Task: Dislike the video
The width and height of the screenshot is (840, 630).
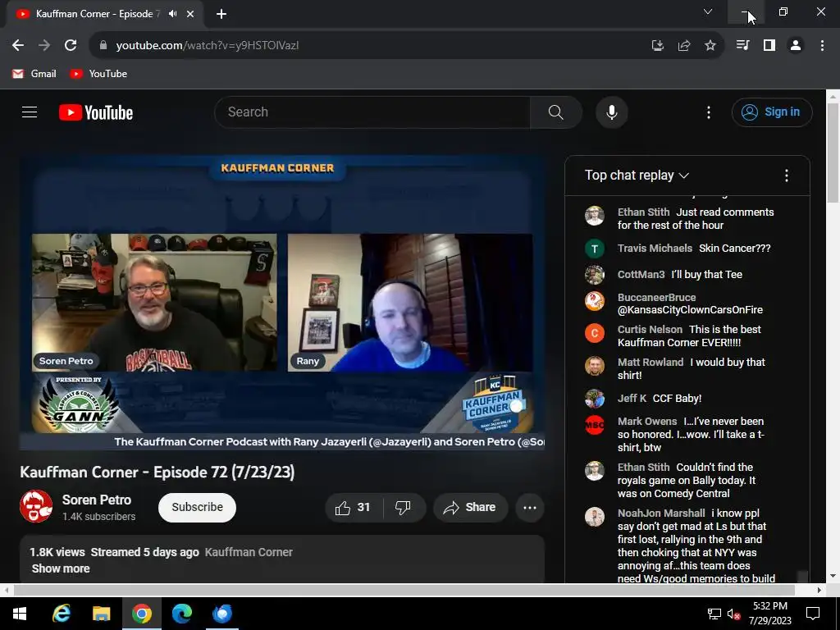Action: pos(403,507)
